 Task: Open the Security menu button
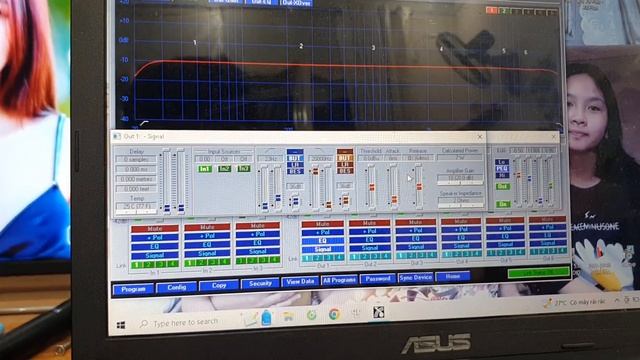[x=260, y=283]
